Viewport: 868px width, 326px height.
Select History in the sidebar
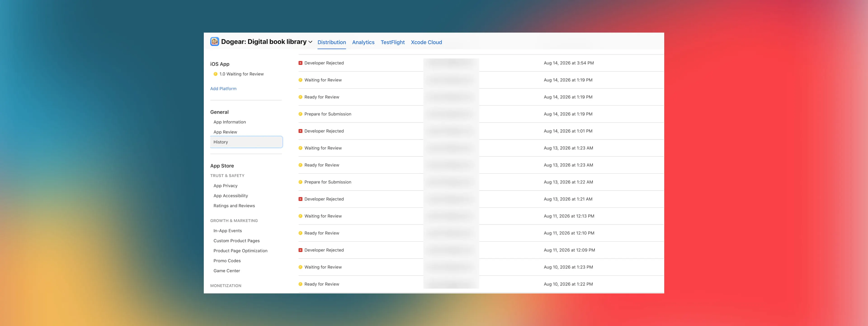click(246, 142)
